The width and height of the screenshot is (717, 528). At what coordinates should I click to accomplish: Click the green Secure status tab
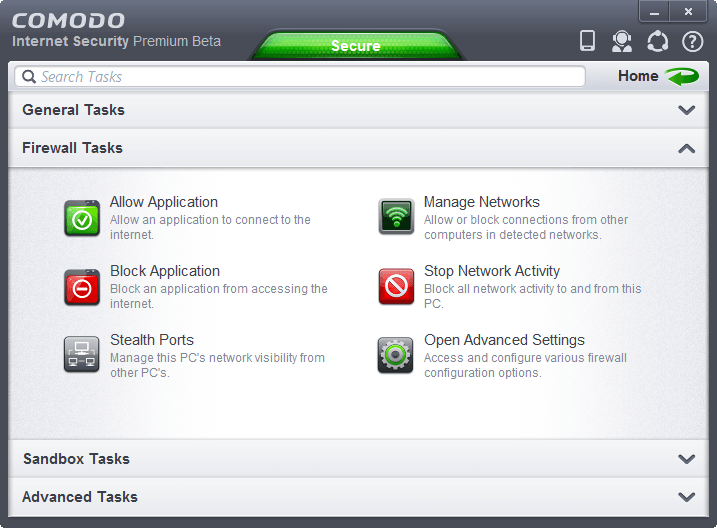pyautogui.click(x=356, y=46)
